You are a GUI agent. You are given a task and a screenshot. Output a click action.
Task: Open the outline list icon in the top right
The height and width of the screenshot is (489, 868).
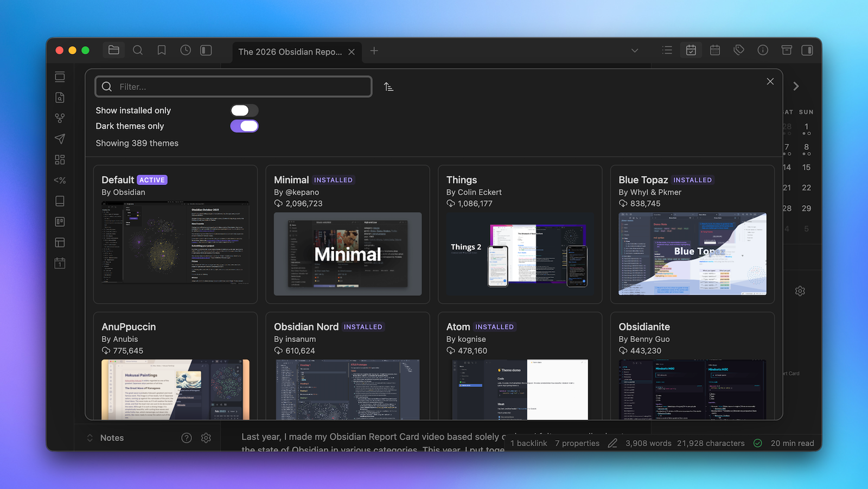tap(667, 50)
